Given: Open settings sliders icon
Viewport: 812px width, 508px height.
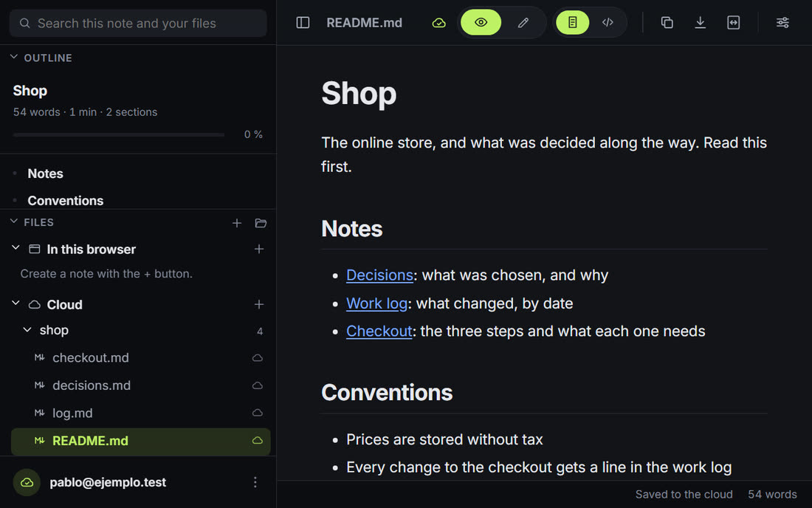Looking at the screenshot, I should [x=782, y=23].
